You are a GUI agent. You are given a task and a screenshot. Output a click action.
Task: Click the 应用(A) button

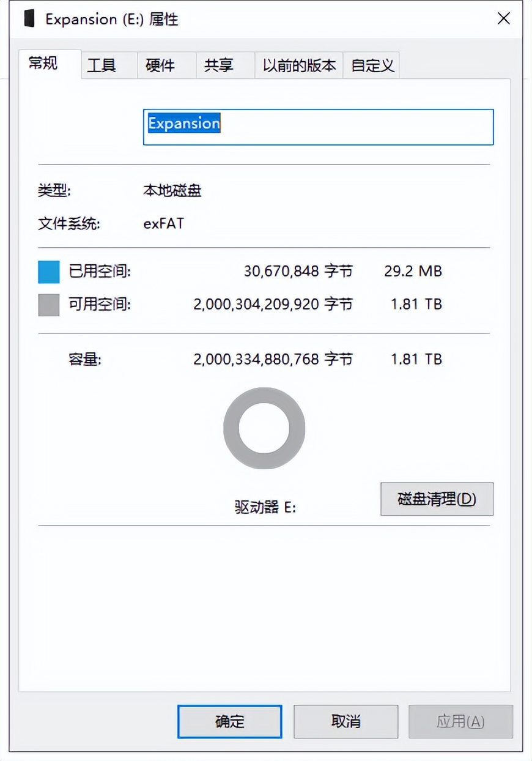pos(460,721)
